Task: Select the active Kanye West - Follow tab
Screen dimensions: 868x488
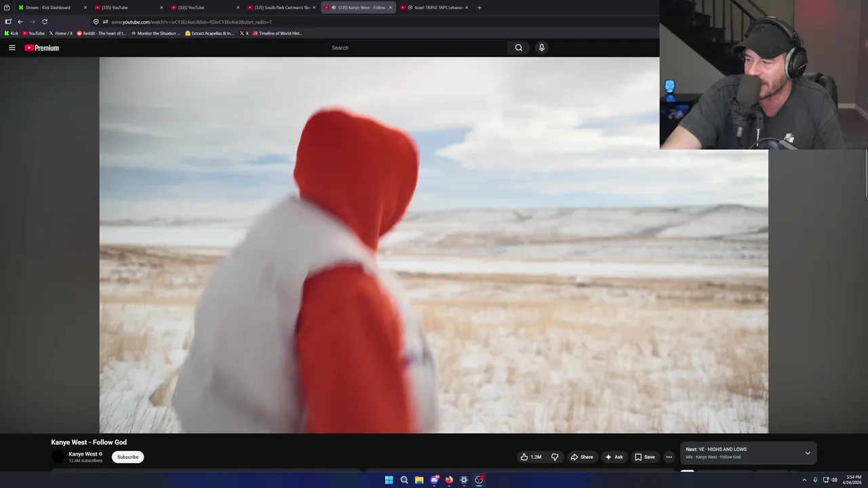Action: (358, 7)
